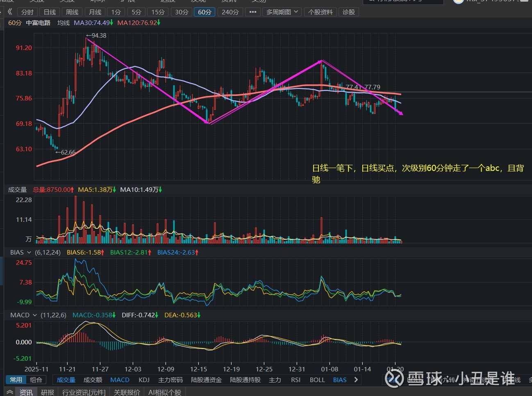Open the MACD indicator dropdown

(24, 315)
